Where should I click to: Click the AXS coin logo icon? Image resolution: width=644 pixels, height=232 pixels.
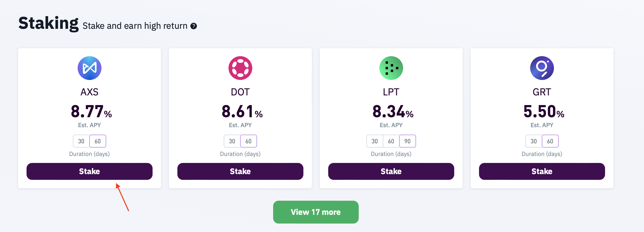click(90, 68)
